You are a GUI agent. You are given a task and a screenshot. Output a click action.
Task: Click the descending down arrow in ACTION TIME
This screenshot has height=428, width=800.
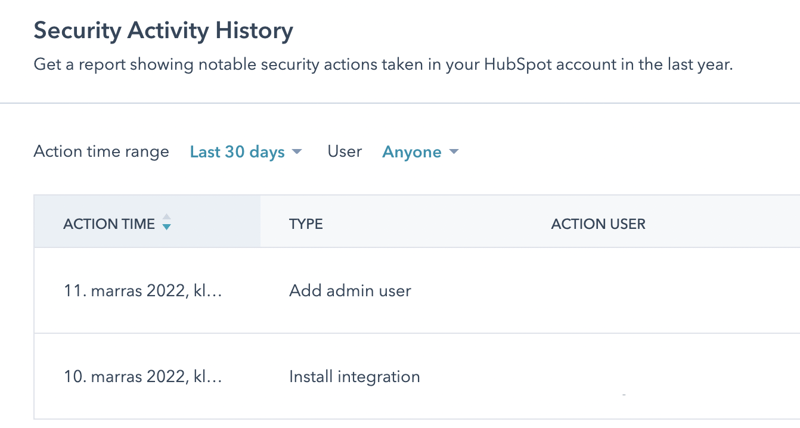[166, 228]
